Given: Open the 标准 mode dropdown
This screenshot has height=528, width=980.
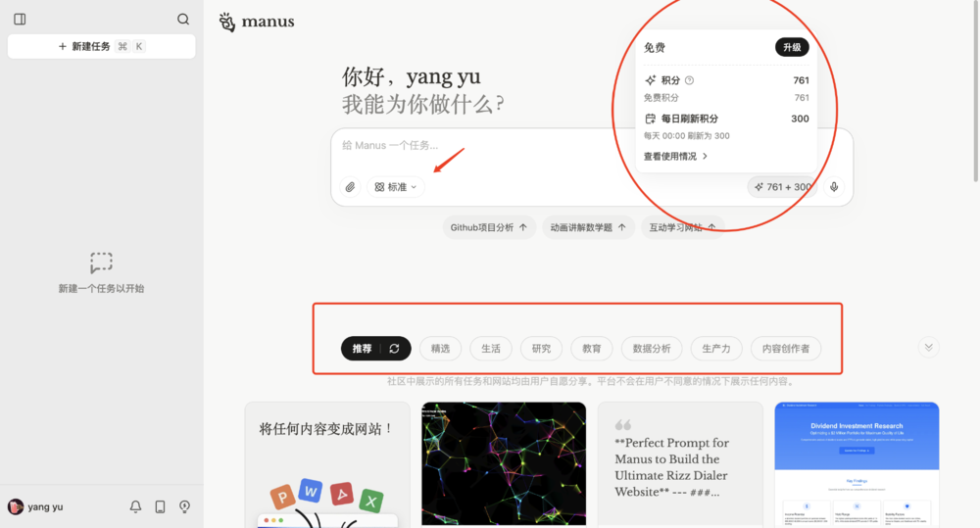Looking at the screenshot, I should point(396,187).
